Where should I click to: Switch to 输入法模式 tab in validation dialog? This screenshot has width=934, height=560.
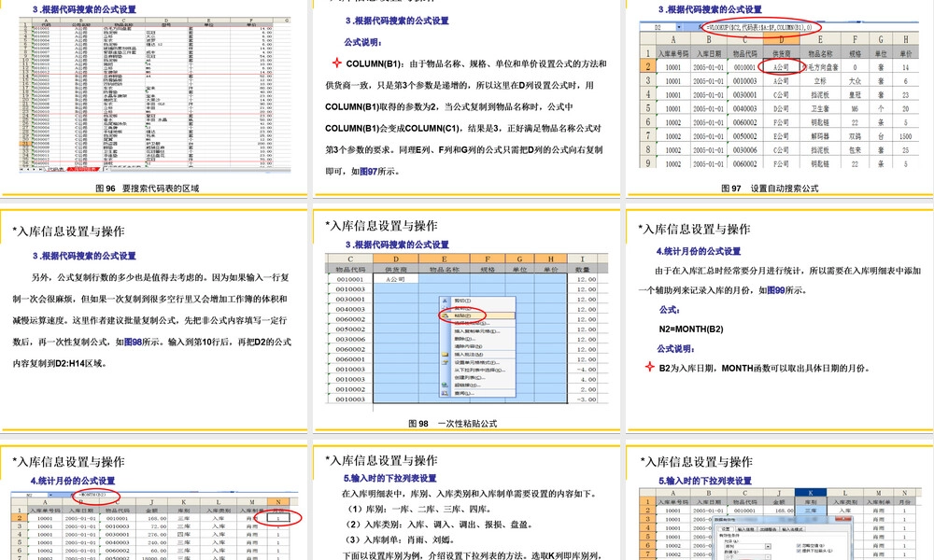(793, 528)
